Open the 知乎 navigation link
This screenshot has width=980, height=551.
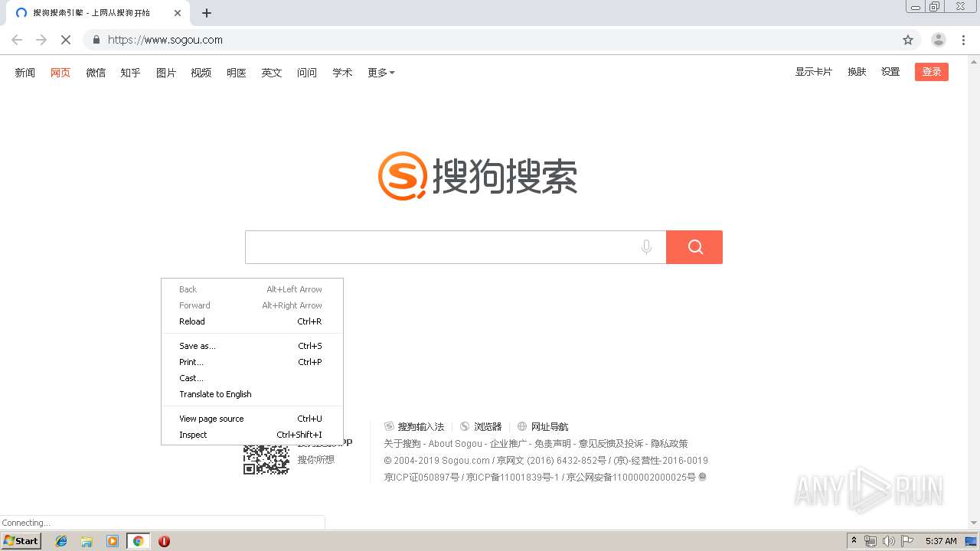pyautogui.click(x=131, y=73)
